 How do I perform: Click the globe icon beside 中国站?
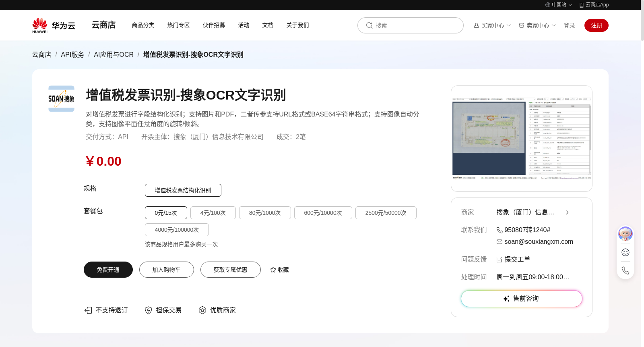(x=548, y=5)
